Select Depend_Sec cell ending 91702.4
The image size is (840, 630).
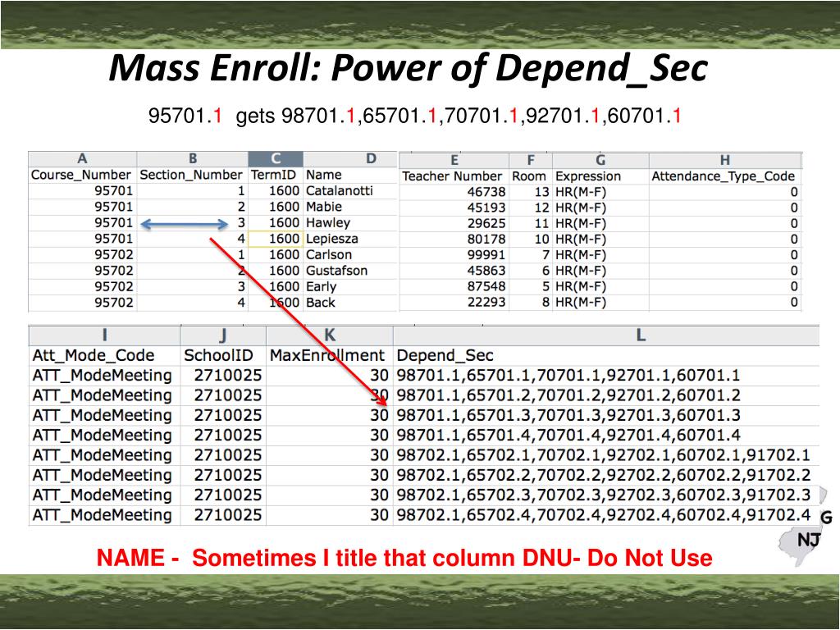pos(606,515)
